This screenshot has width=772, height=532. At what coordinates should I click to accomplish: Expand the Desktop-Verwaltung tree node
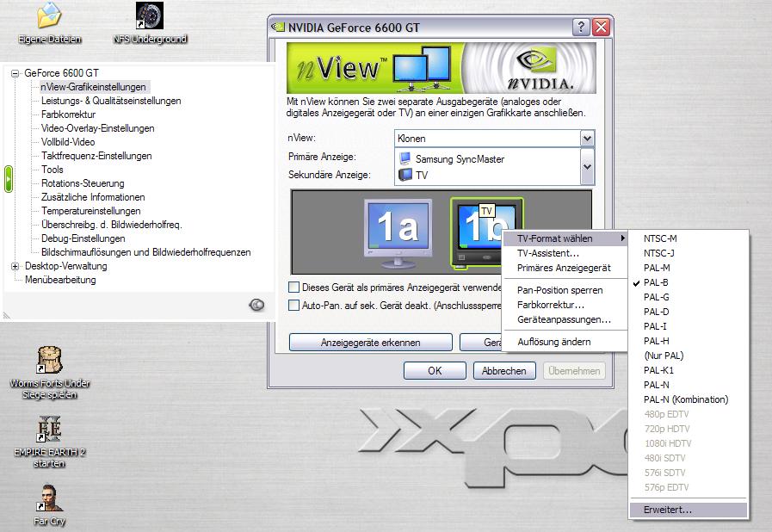point(15,267)
